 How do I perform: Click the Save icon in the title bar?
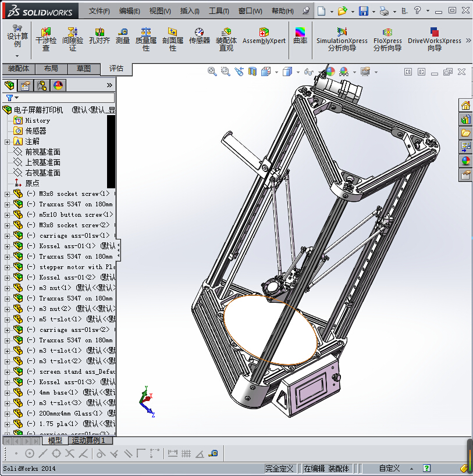pyautogui.click(x=364, y=11)
